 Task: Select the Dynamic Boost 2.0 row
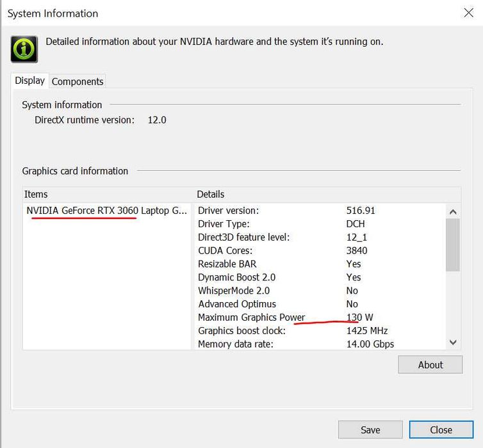click(x=320, y=277)
